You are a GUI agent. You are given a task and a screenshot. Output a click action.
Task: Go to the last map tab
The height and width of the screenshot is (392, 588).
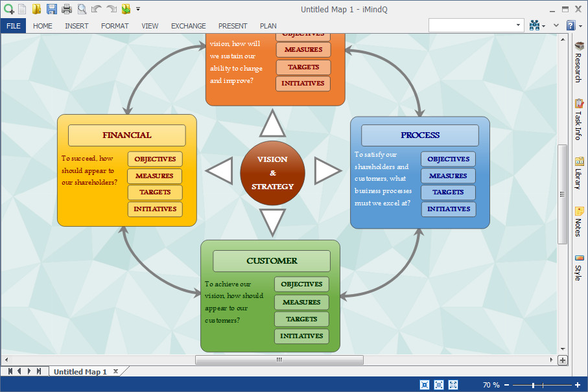point(39,371)
